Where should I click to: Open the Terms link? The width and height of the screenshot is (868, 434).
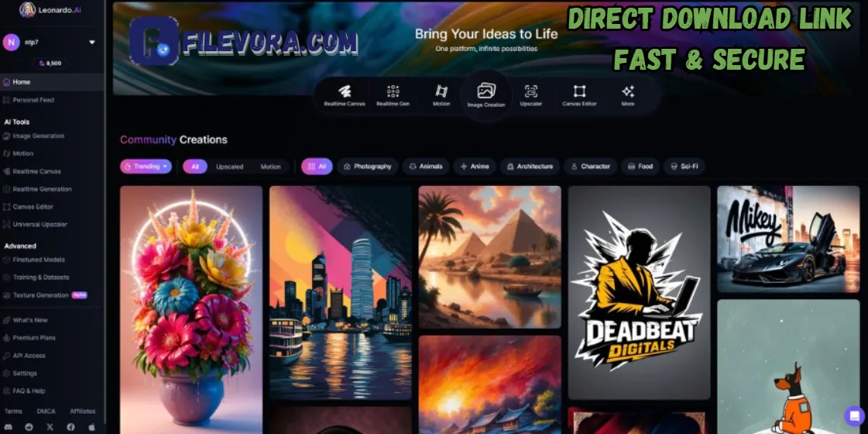click(x=13, y=412)
